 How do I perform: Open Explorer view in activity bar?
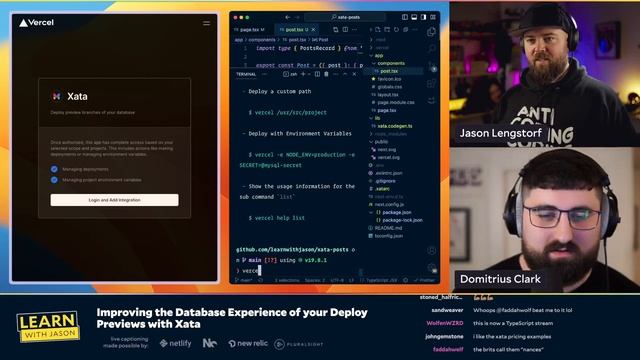(x=431, y=32)
